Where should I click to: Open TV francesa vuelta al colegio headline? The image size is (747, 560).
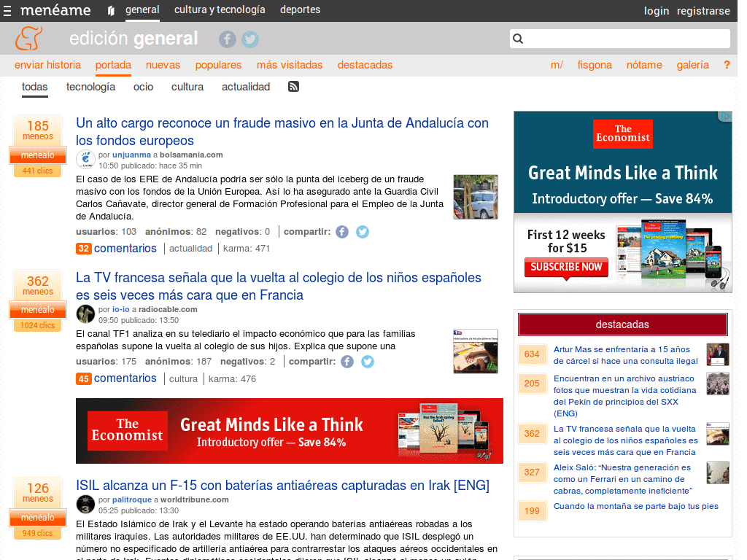click(x=279, y=286)
